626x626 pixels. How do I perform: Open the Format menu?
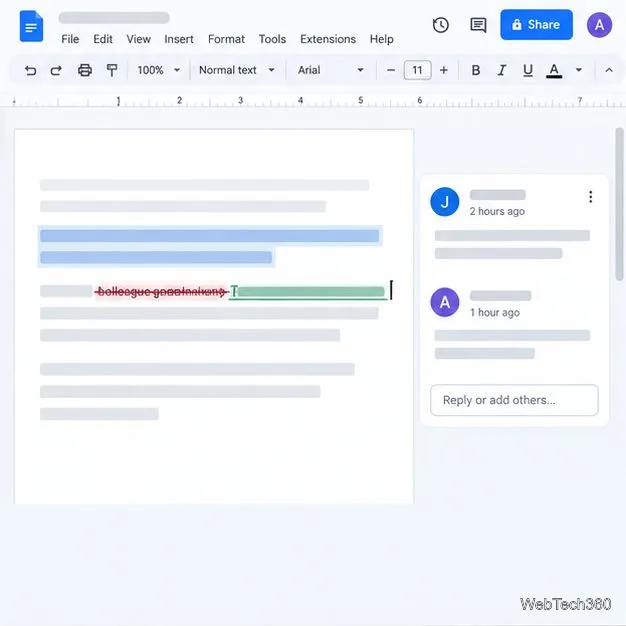(226, 39)
